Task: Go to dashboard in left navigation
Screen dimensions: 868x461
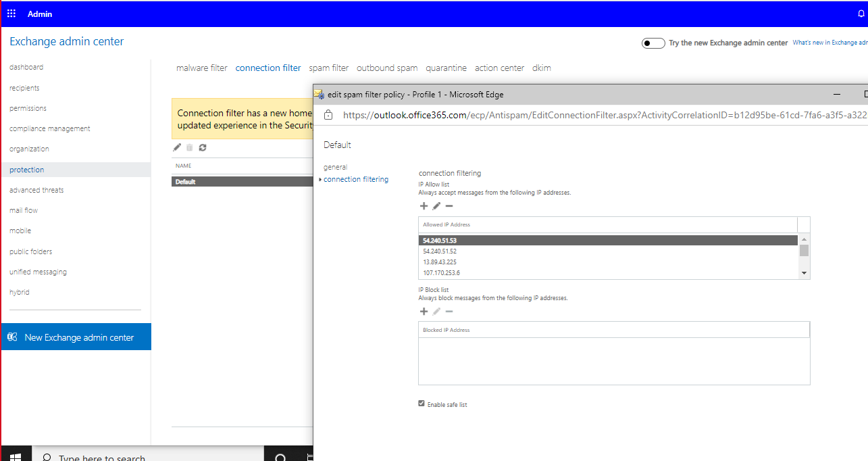Action: coord(26,67)
